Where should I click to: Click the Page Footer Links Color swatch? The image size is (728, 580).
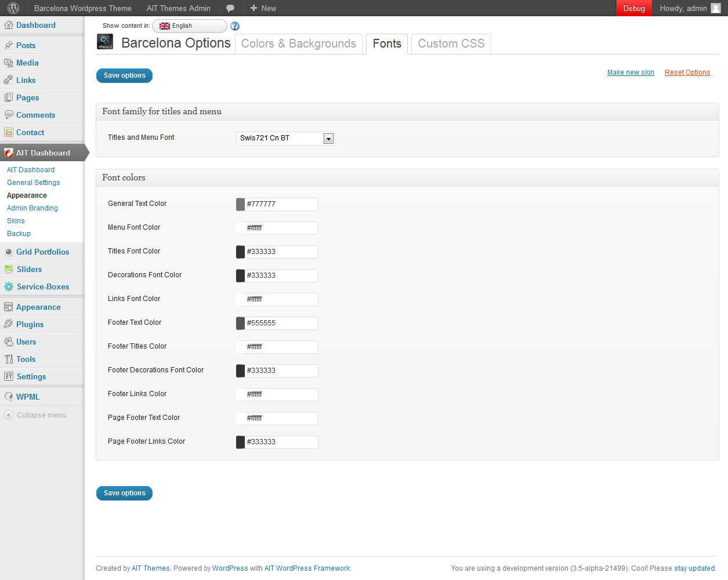[x=240, y=442]
